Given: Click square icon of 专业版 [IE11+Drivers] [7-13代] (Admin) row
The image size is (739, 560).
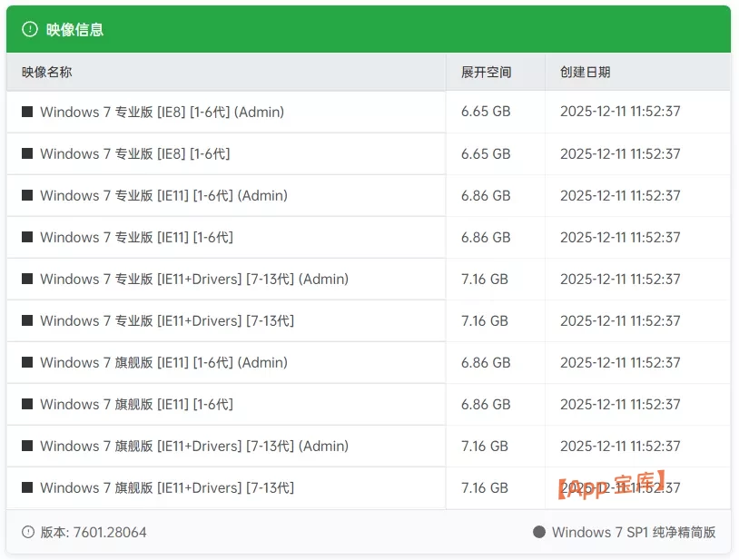Looking at the screenshot, I should point(27,279).
